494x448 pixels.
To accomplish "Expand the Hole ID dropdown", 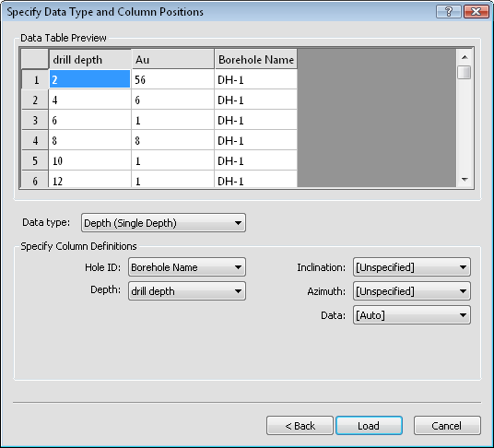I will point(187,267).
